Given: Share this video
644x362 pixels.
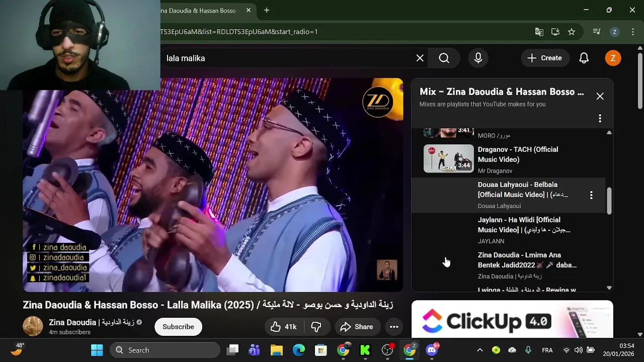Looking at the screenshot, I should pyautogui.click(x=356, y=327).
